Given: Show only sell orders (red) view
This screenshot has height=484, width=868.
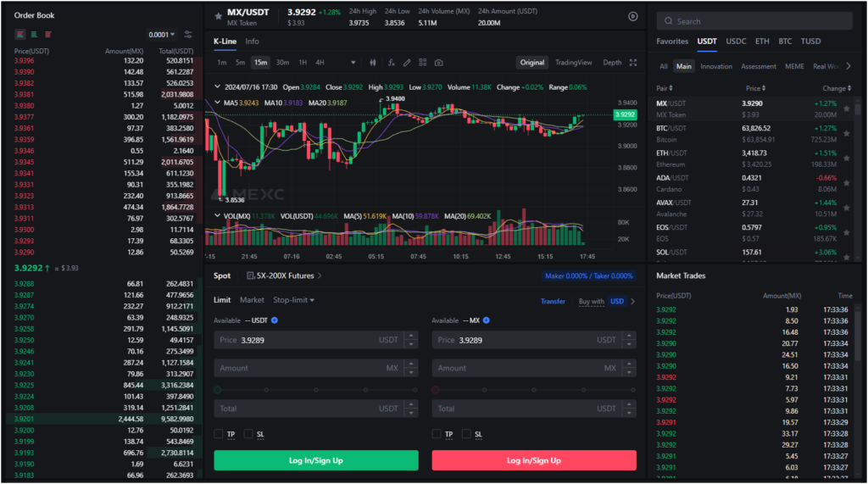Looking at the screenshot, I should 48,35.
